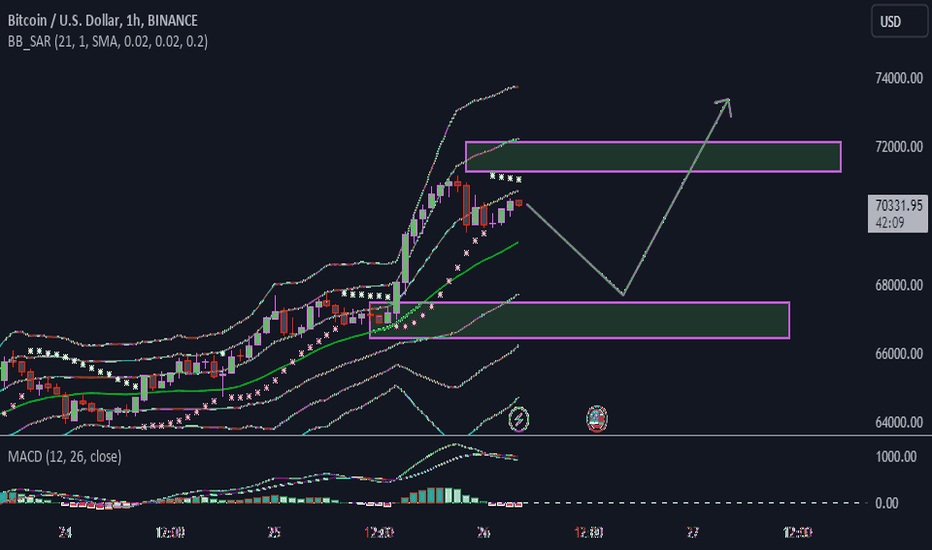Click the 25 date label on time axis

point(274,532)
